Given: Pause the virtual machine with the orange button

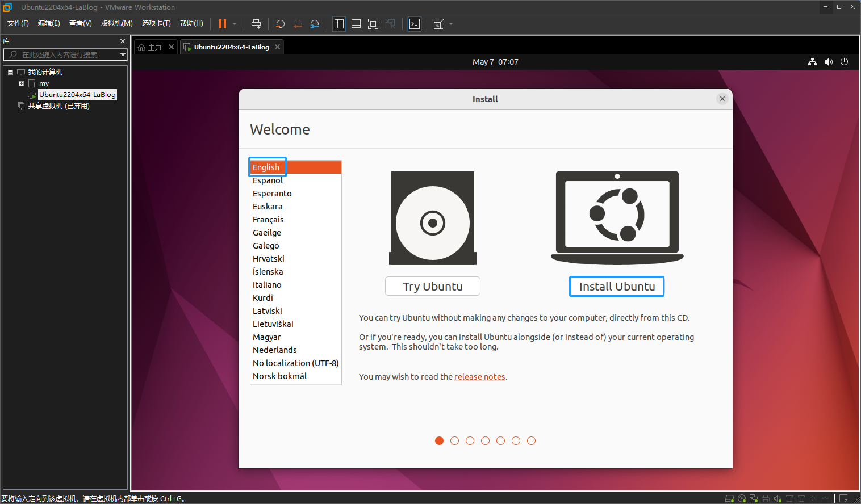Looking at the screenshot, I should [x=223, y=24].
